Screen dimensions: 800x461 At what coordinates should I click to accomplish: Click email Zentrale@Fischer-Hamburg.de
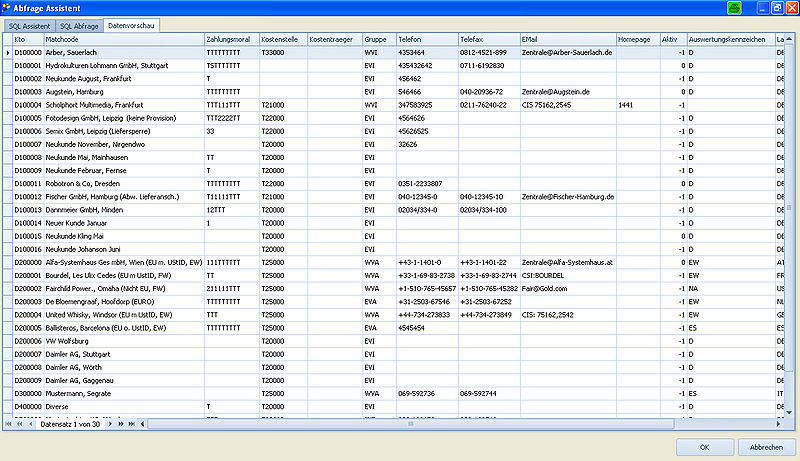pyautogui.click(x=568, y=197)
